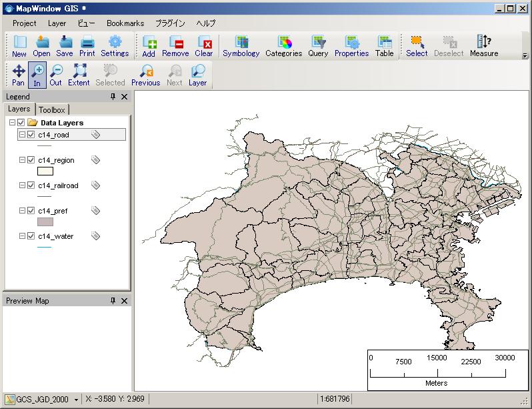532x409 pixels.
Task: Open the Symbology tool
Action: (241, 45)
